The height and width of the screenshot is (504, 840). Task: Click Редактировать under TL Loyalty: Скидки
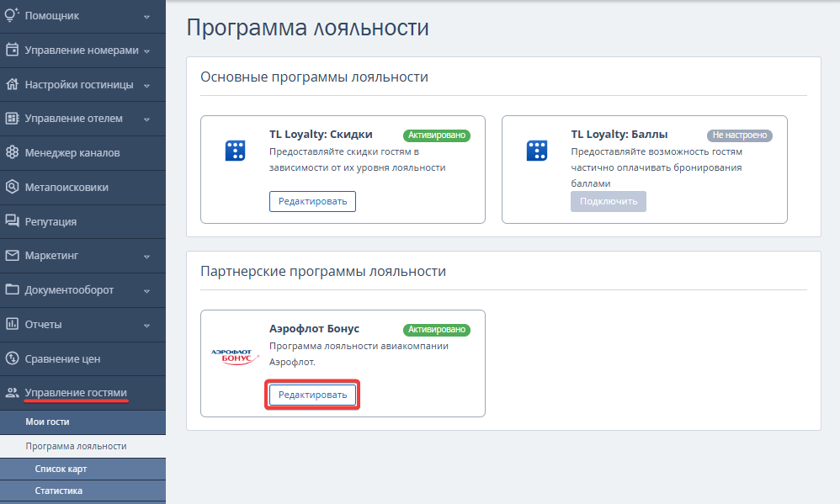coord(312,201)
